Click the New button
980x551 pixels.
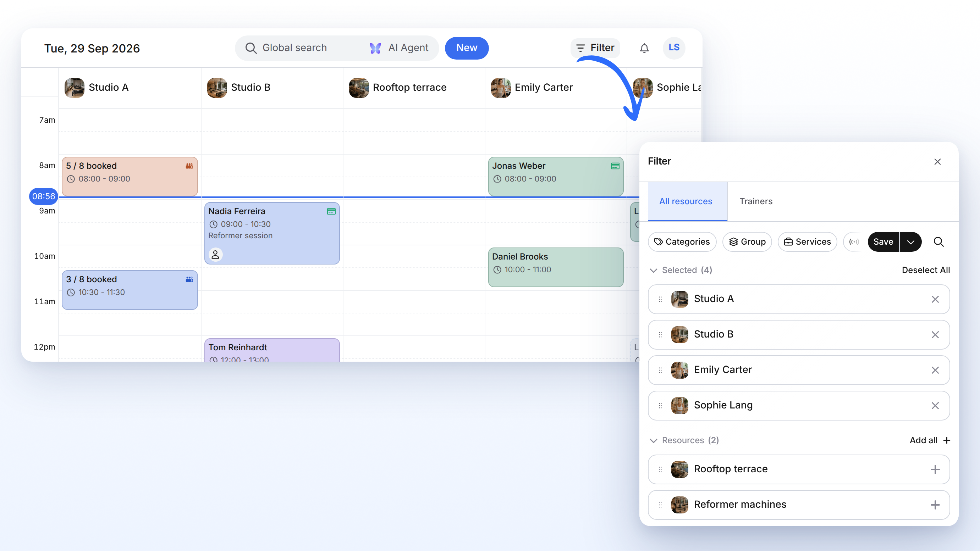pyautogui.click(x=467, y=48)
